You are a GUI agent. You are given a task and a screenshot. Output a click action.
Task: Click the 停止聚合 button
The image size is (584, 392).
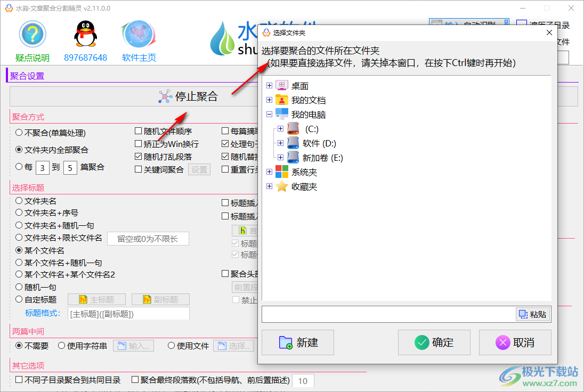(x=188, y=96)
